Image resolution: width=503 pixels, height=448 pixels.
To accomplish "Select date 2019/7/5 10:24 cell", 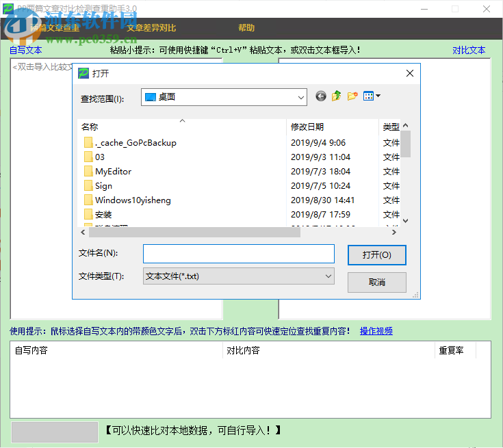I will tap(320, 185).
